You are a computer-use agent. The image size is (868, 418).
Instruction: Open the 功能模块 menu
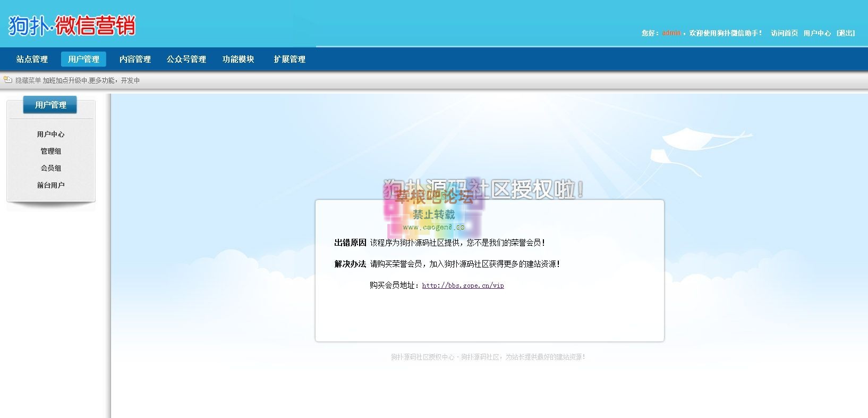tap(238, 59)
